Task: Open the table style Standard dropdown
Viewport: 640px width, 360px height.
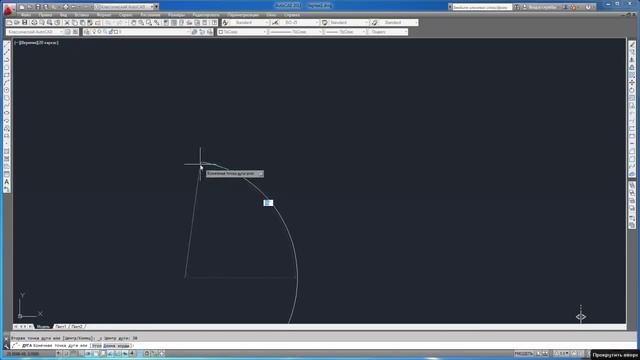Action: pyautogui.click(x=348, y=23)
